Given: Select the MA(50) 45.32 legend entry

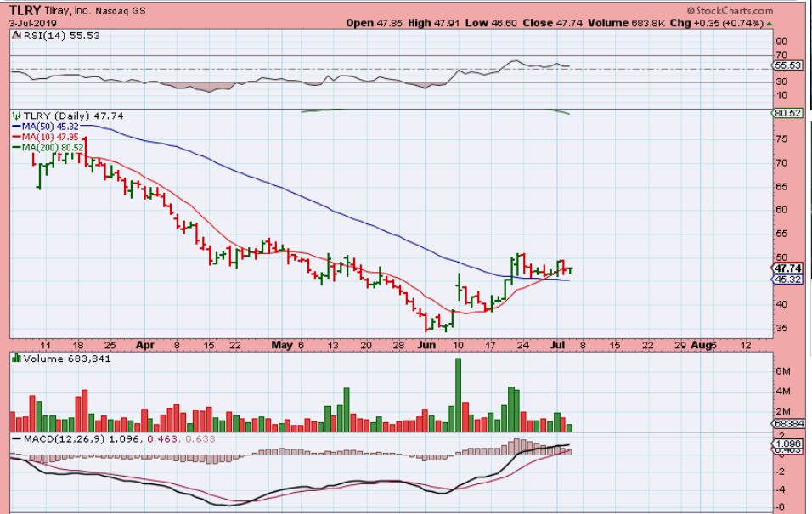Looking at the screenshot, I should [x=46, y=127].
